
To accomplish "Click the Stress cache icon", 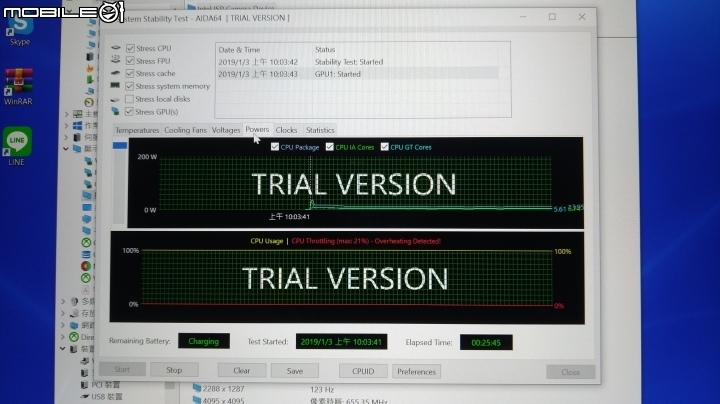I will pos(115,73).
